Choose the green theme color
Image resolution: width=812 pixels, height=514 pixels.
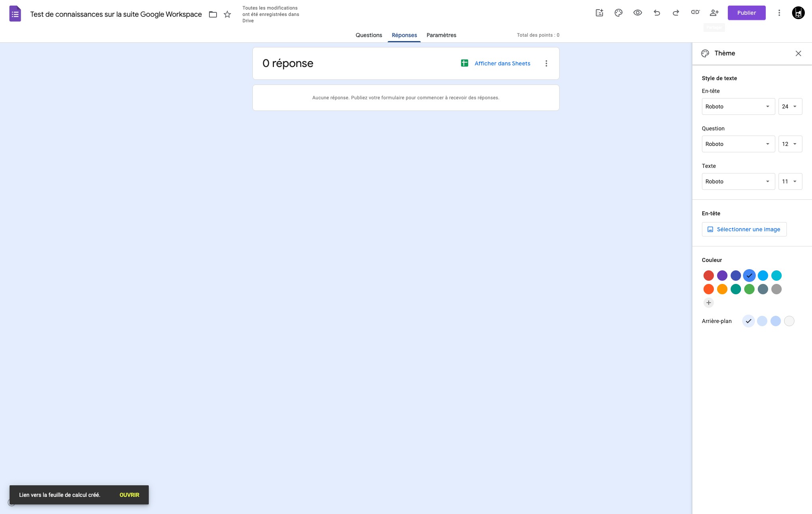pos(749,289)
